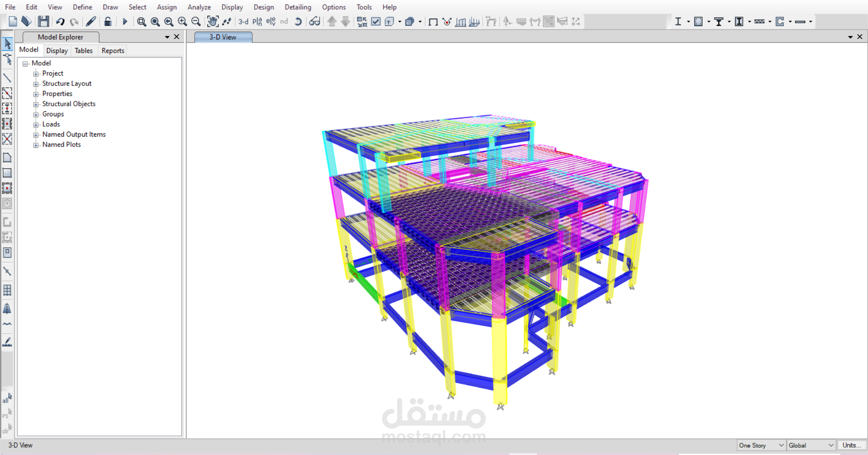Expand the Properties tree node

point(36,94)
